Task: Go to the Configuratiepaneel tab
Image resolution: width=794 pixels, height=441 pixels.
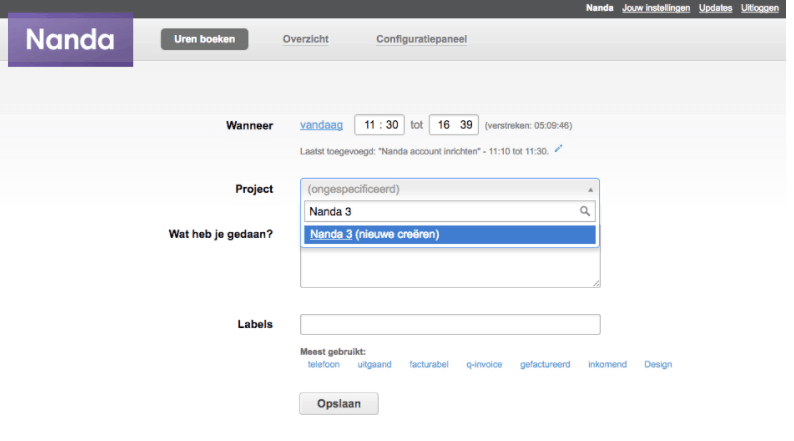Action: point(421,39)
